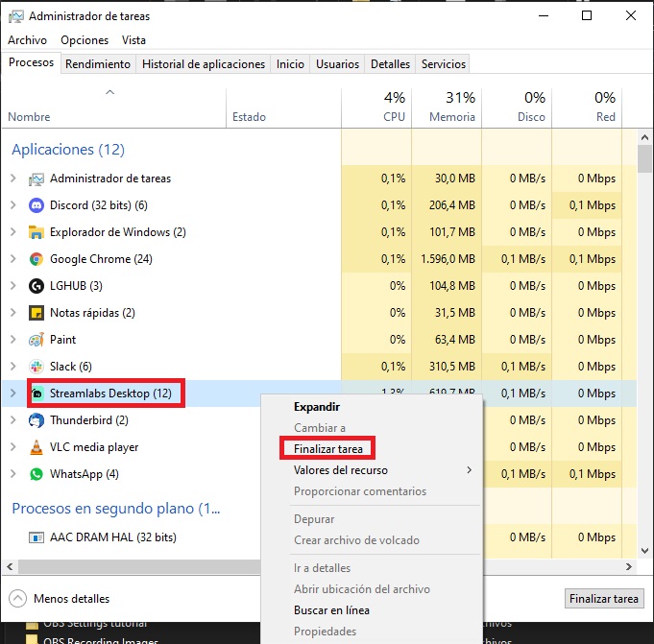The width and height of the screenshot is (654, 644).
Task: Click the VLC media player cone icon
Action: [36, 447]
